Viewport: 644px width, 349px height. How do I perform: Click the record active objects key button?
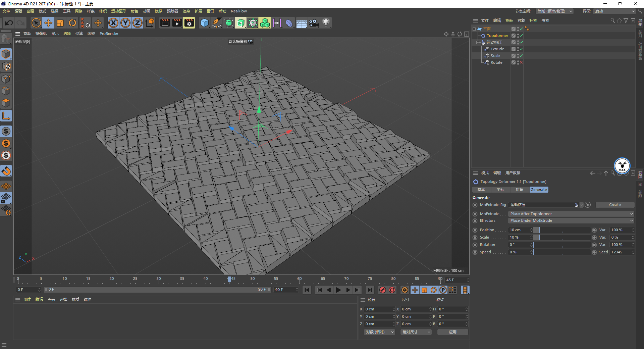382,290
